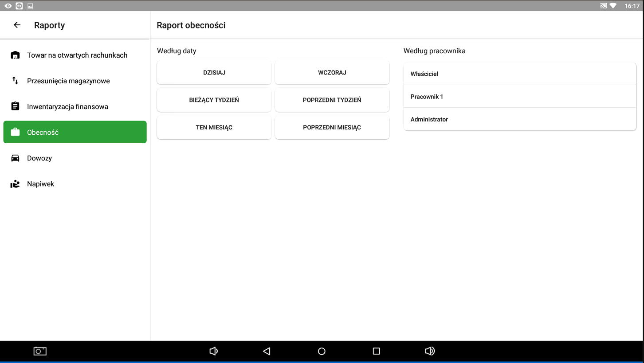This screenshot has height=363, width=644.
Task: Click the car icon beside Dowozy
Action: (x=15, y=158)
